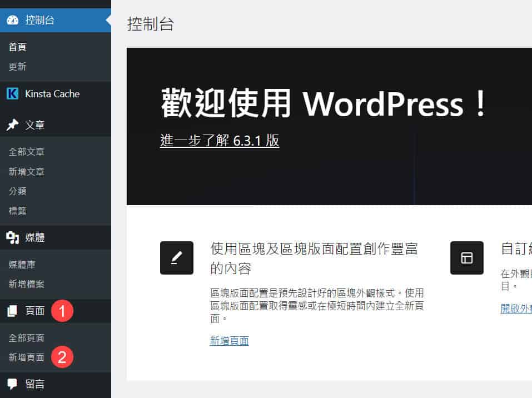Click the 歡迎使用 WordPress！ heading

click(x=324, y=103)
